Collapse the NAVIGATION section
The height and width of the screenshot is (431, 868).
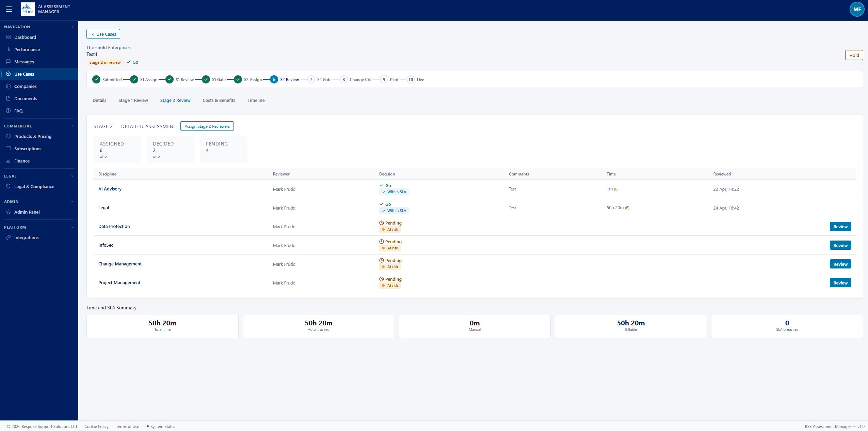(72, 27)
